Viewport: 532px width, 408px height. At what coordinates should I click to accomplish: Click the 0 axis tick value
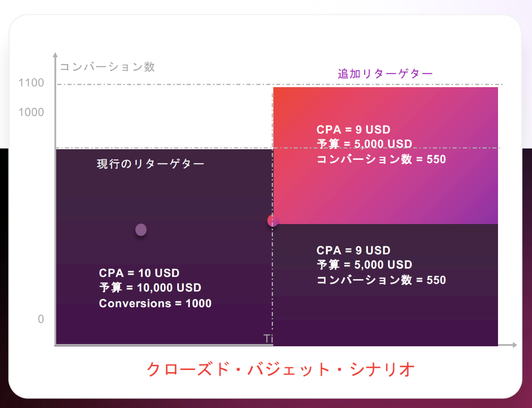pyautogui.click(x=41, y=319)
